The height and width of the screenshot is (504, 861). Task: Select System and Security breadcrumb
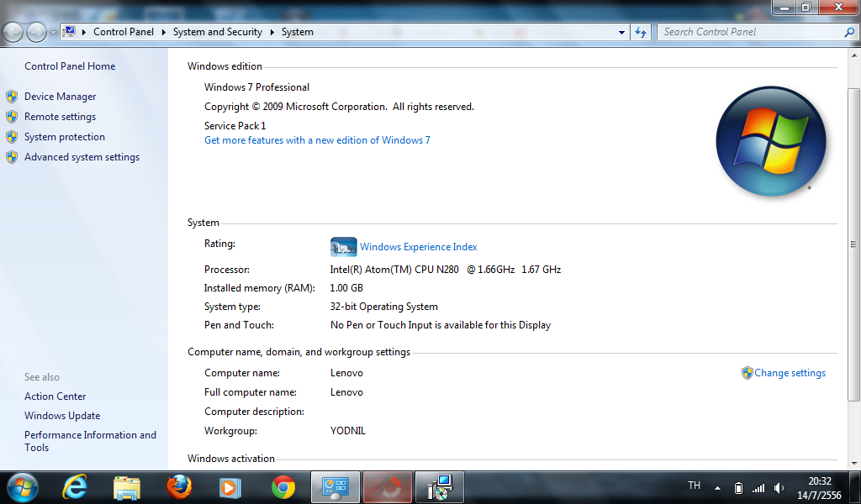click(218, 33)
